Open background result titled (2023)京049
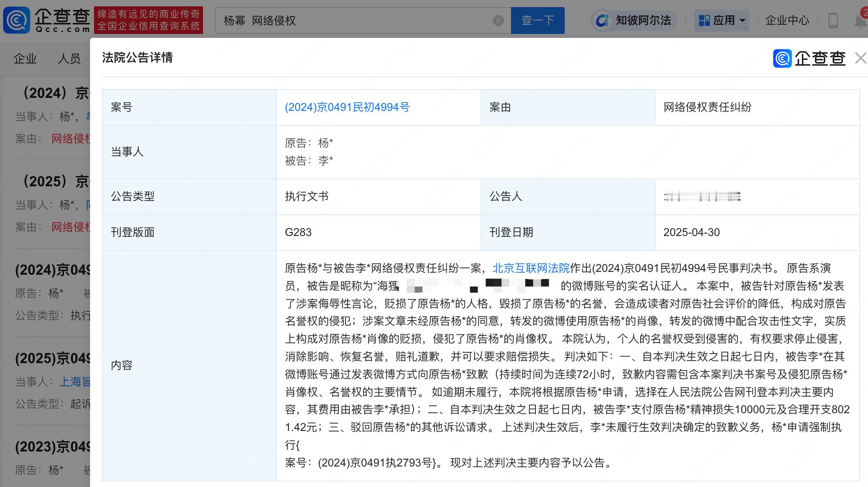This screenshot has height=487, width=868. pyautogui.click(x=53, y=447)
